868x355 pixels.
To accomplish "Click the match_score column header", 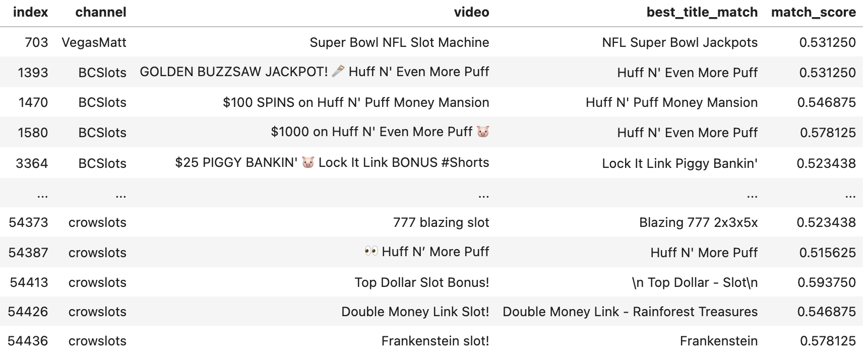I will 813,13.
